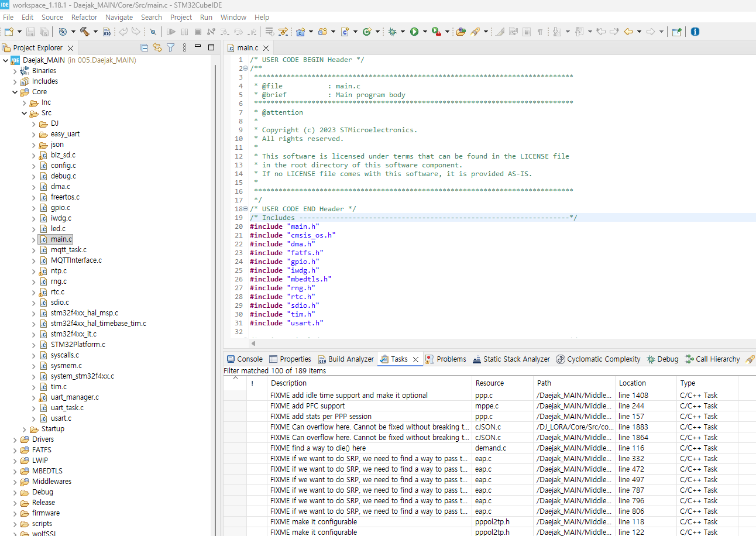756x536 pixels.
Task: Click the Build hammer icon
Action: pos(85,32)
